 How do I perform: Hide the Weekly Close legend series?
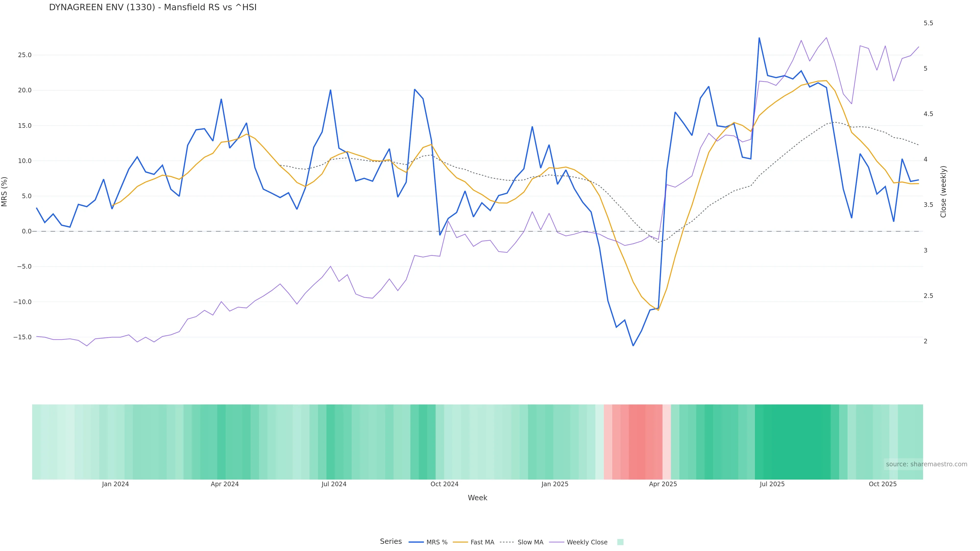pyautogui.click(x=587, y=542)
